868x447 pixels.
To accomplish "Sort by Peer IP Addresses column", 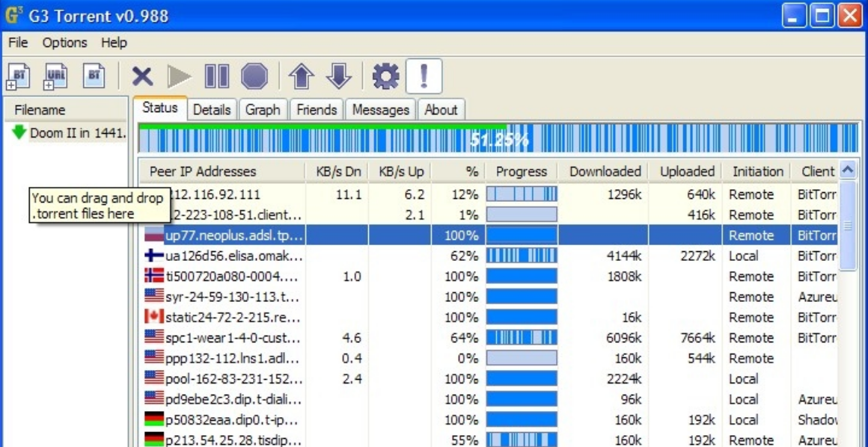I will pyautogui.click(x=221, y=171).
